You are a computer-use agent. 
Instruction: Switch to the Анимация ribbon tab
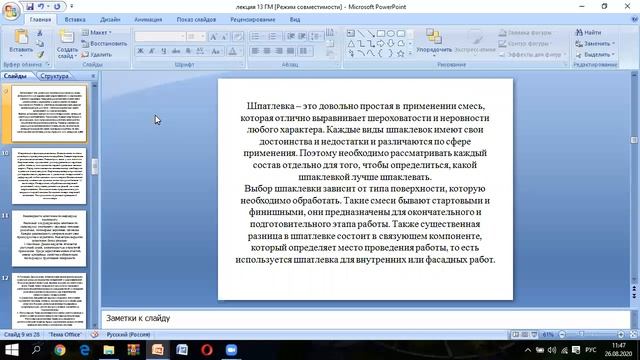coord(148,20)
